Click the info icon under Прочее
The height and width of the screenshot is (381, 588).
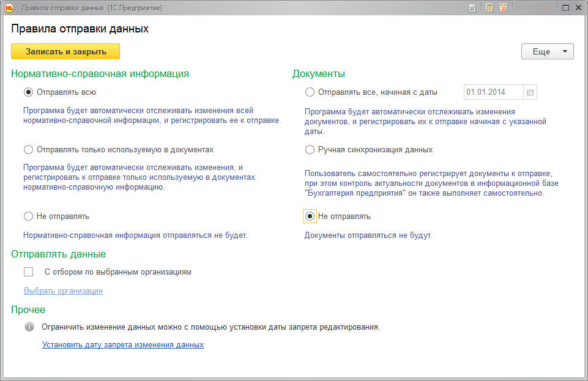(29, 327)
